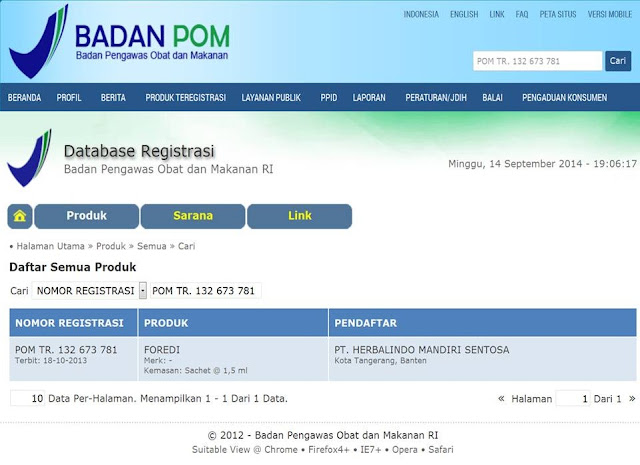Viewport: 640px width, 465px height.
Task: Click NOMOR REGISTRASI column header
Action: pos(73,323)
